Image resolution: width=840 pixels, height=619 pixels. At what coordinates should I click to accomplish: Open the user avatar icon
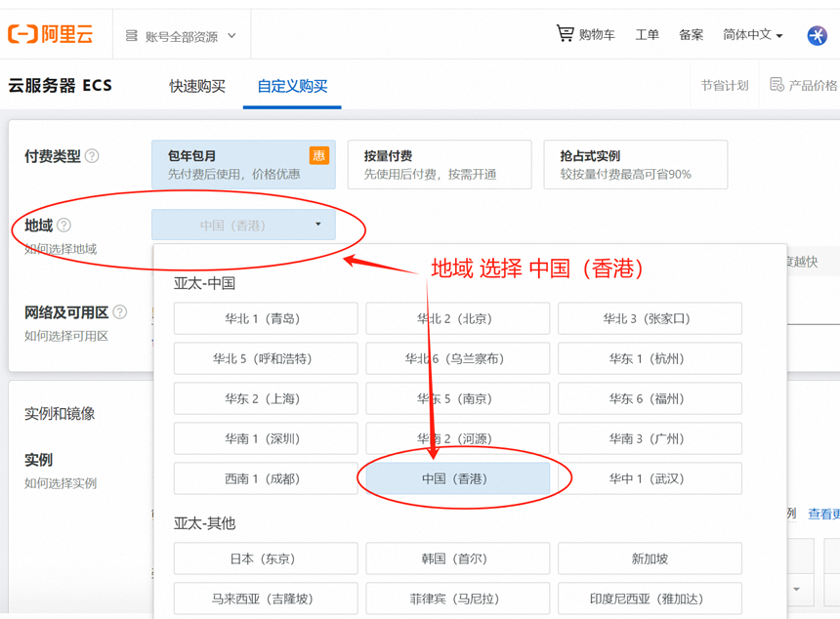point(817,36)
